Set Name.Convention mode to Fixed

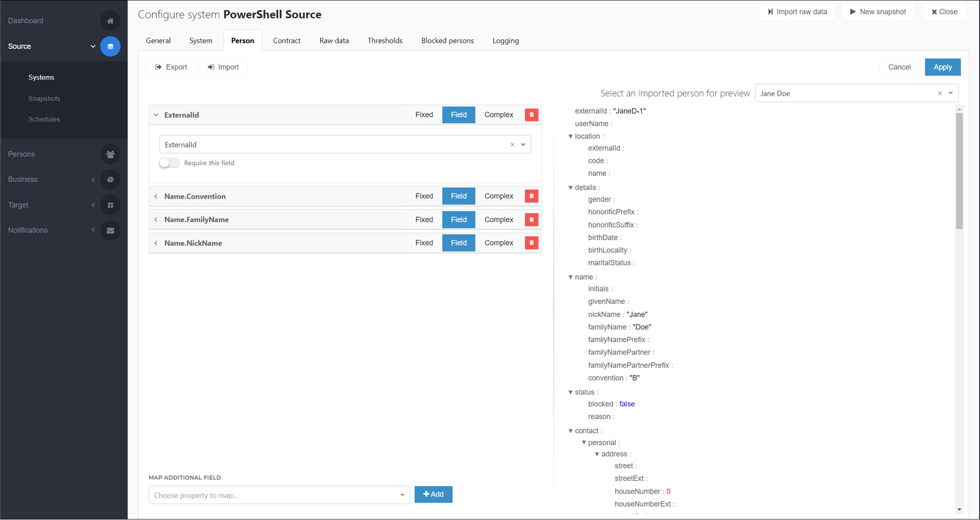coord(424,196)
